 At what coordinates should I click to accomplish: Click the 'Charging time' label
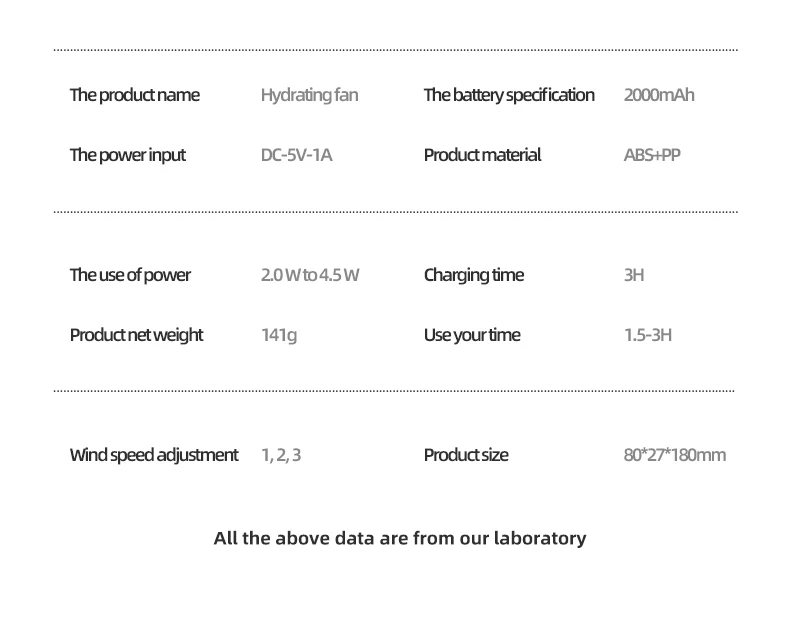(474, 275)
